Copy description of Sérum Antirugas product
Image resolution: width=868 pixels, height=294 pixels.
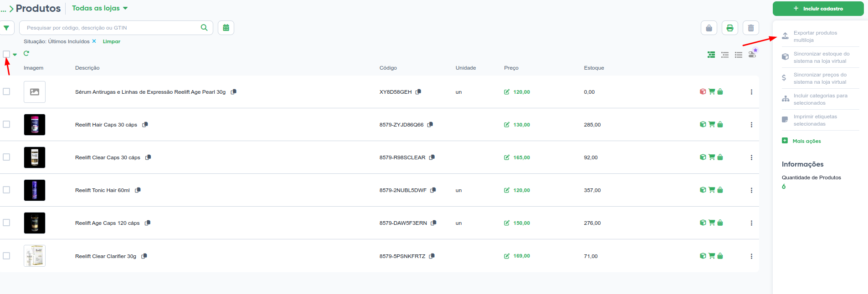click(234, 91)
